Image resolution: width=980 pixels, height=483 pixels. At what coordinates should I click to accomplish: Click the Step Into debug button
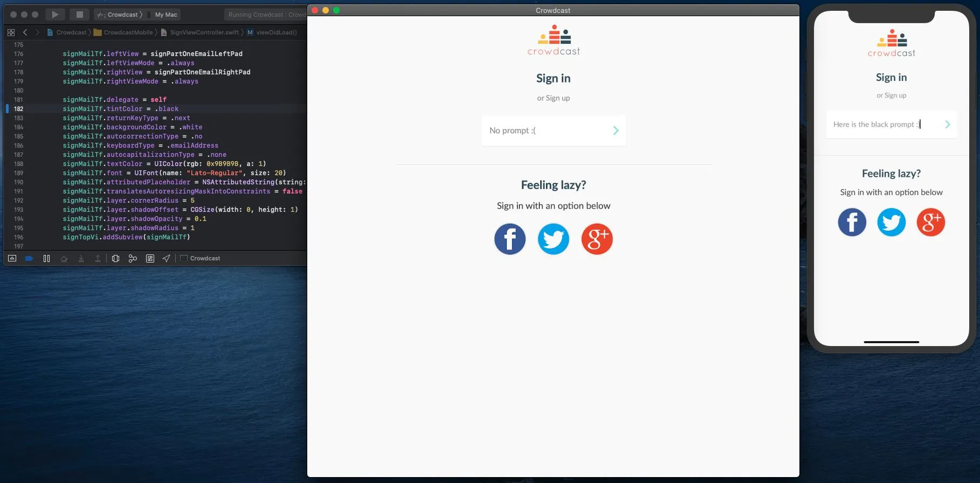click(81, 259)
